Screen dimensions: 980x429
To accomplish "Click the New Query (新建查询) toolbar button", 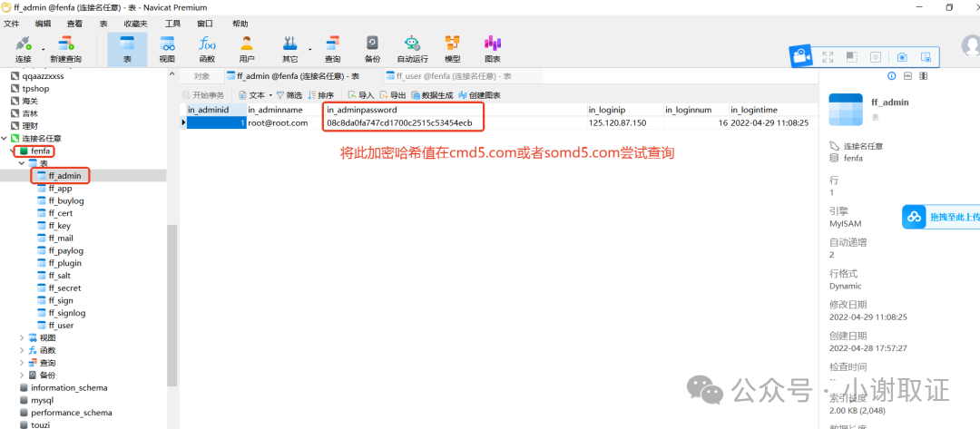I will [65, 49].
